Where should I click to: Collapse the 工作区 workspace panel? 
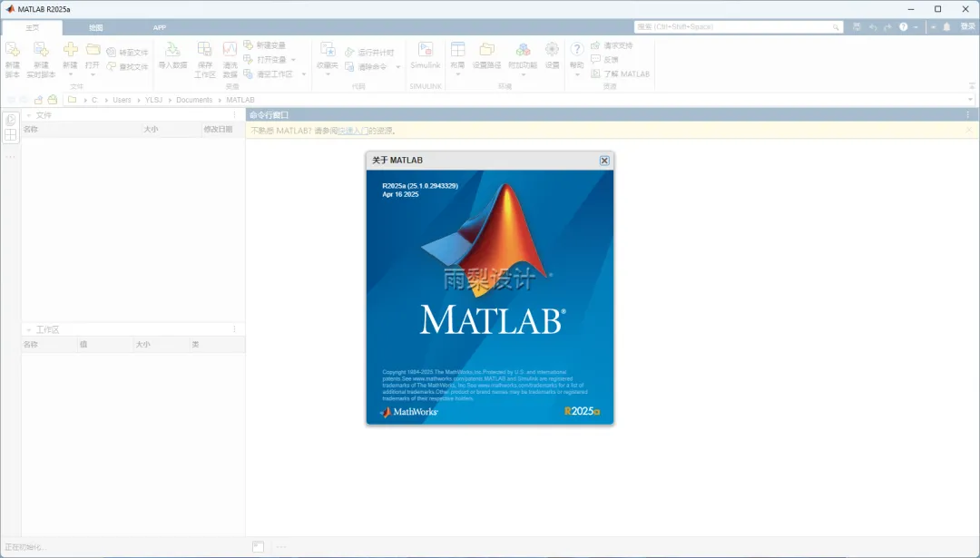tap(29, 330)
